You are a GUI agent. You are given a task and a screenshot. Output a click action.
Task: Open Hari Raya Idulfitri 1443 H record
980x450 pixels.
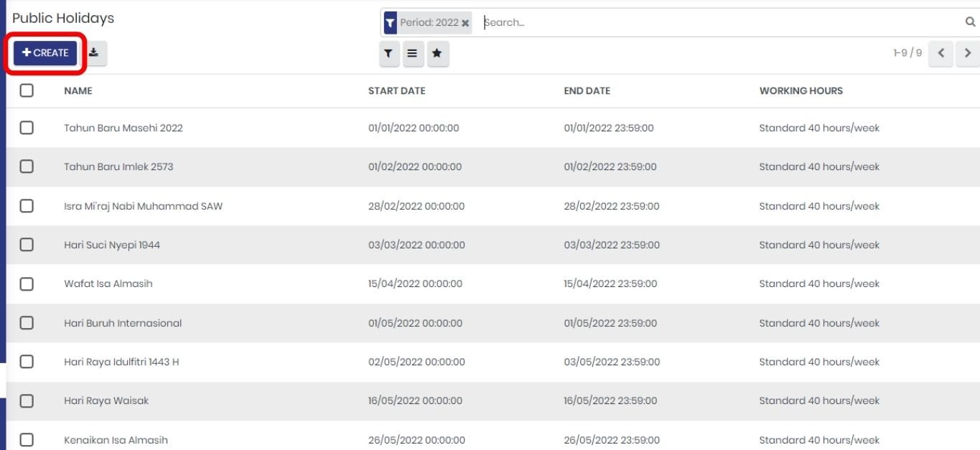[121, 362]
